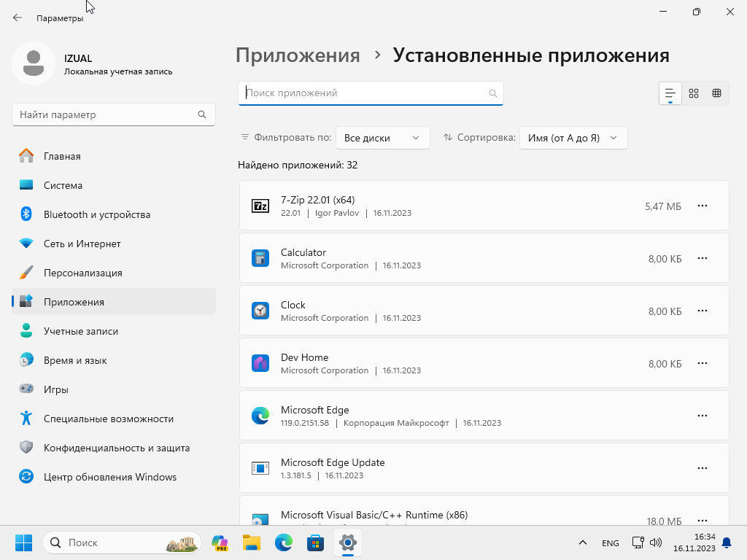Screen dimensions: 747x560
Task: Open more options for 7-Zip 22.01
Action: [x=703, y=206]
